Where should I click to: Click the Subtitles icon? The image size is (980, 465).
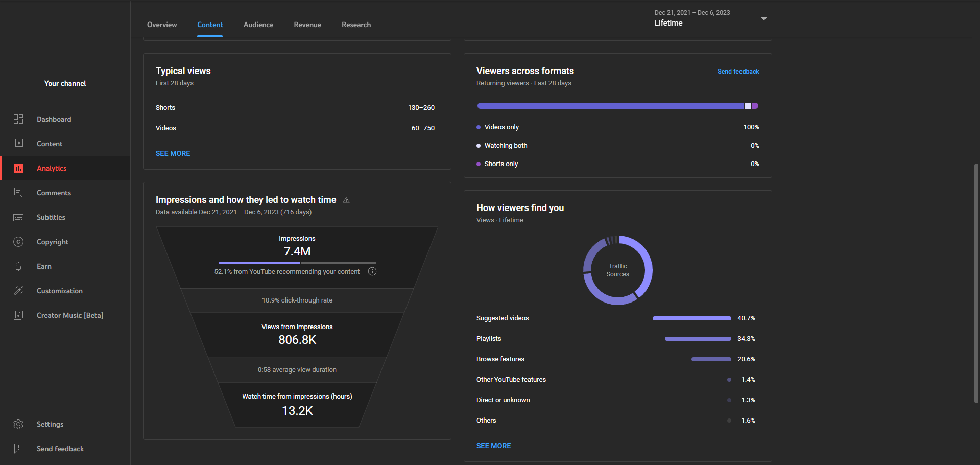18,217
